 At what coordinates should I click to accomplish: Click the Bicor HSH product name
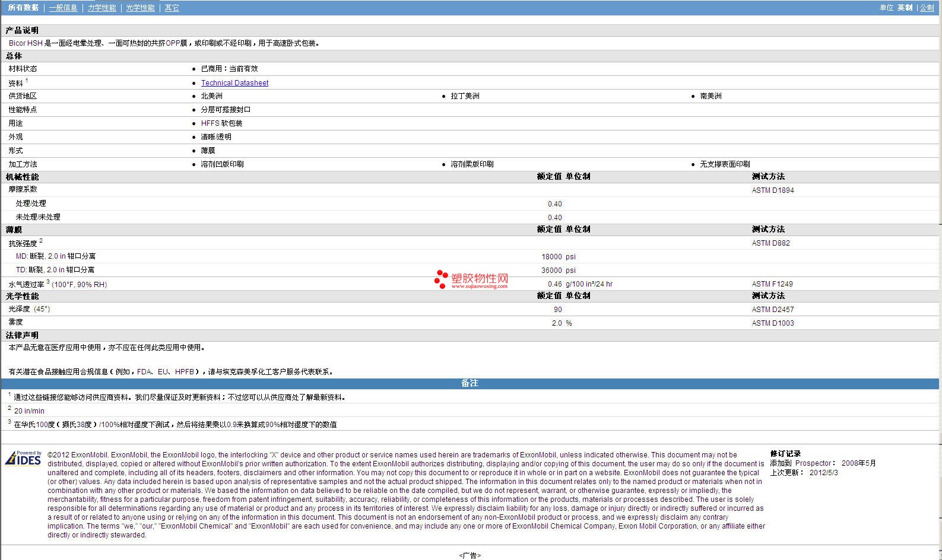pos(26,43)
